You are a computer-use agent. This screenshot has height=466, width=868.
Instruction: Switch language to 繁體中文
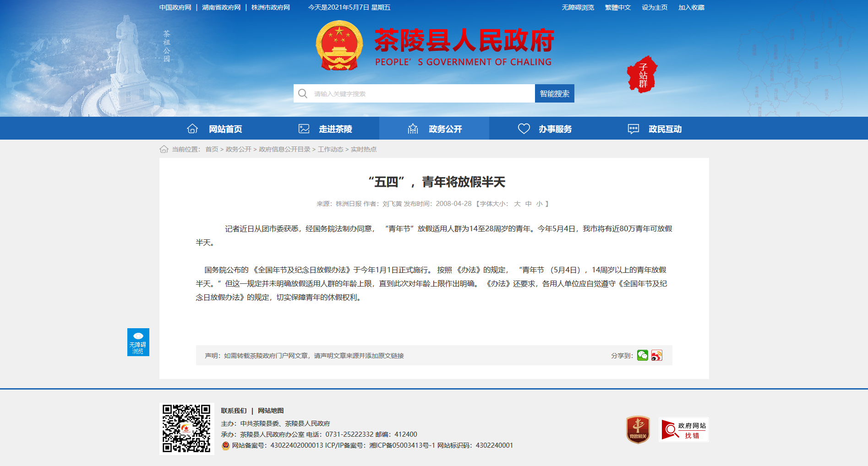(617, 7)
